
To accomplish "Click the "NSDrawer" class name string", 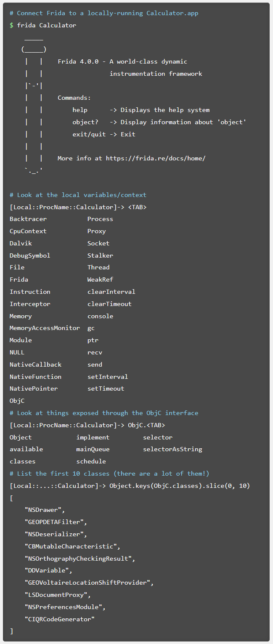I will (x=45, y=510).
